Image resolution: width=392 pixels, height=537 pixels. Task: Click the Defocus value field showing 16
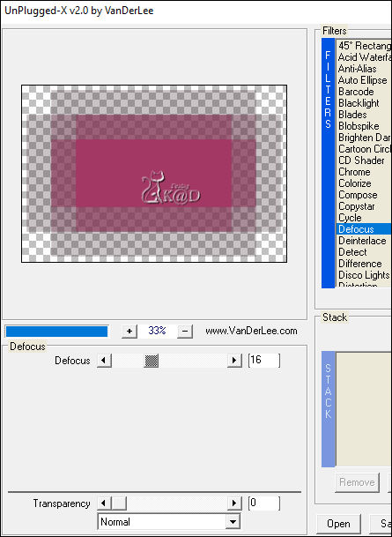(x=264, y=361)
